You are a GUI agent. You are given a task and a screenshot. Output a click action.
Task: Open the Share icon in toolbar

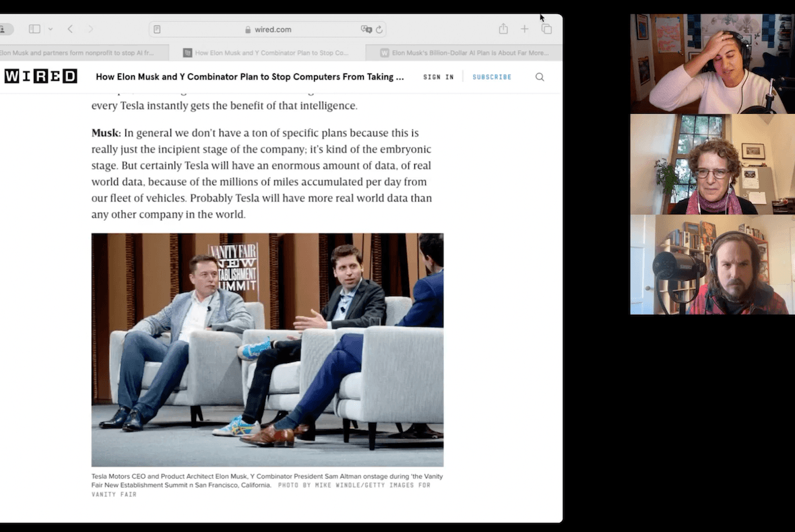pyautogui.click(x=503, y=29)
